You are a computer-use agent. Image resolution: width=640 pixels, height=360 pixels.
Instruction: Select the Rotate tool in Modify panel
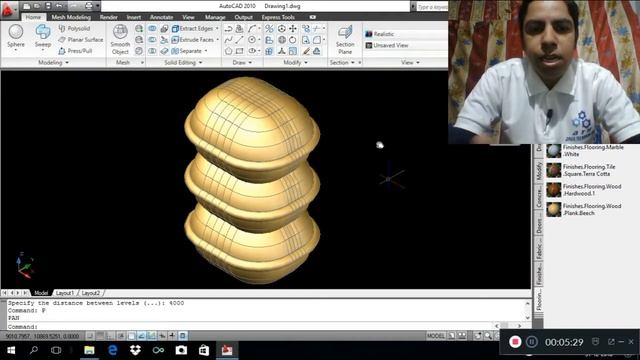[x=293, y=40]
